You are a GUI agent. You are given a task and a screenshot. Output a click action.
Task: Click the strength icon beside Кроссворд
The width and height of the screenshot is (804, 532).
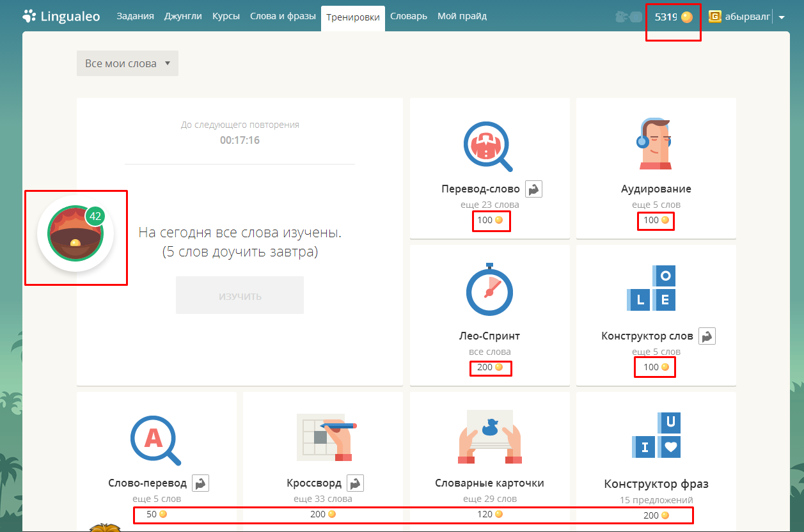click(356, 483)
